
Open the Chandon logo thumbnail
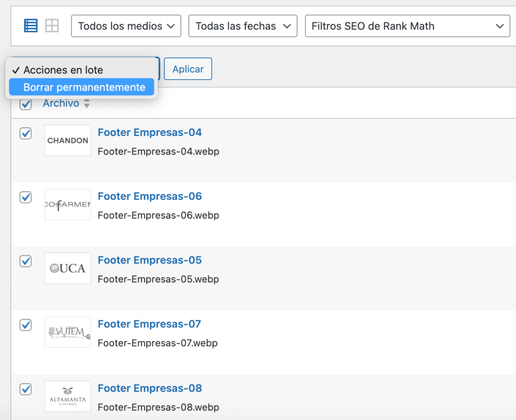[67, 141]
